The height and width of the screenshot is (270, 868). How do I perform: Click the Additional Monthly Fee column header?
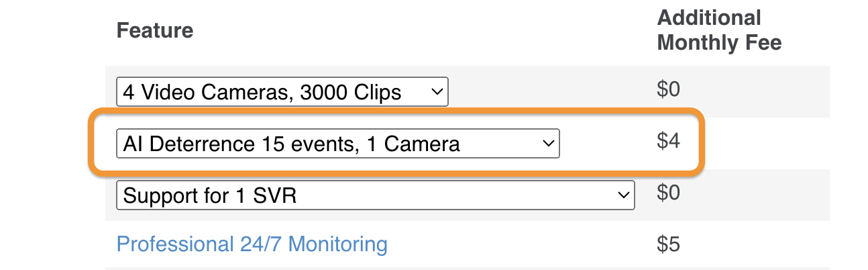[719, 30]
